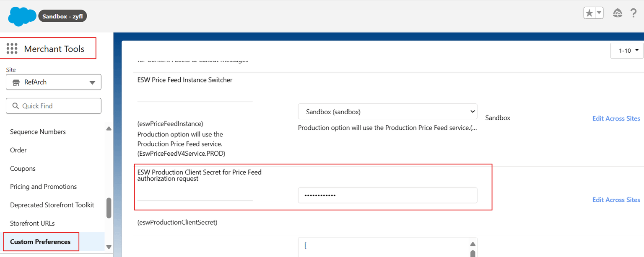Click the Sandbox default value text

coord(498,118)
